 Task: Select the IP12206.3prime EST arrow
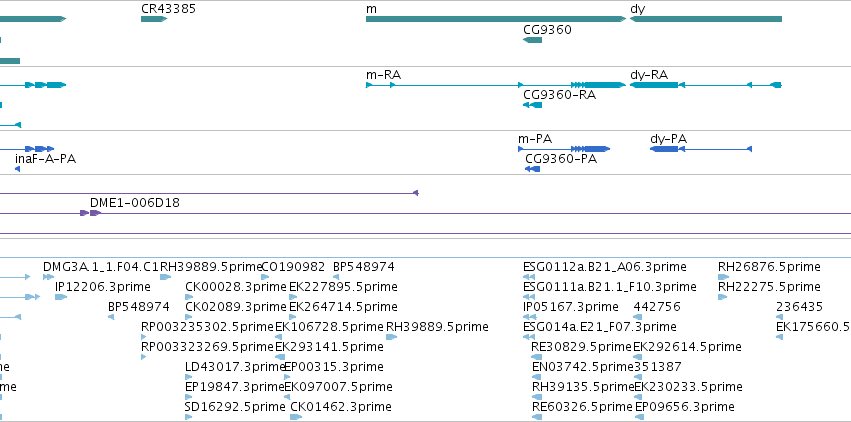click(61, 297)
